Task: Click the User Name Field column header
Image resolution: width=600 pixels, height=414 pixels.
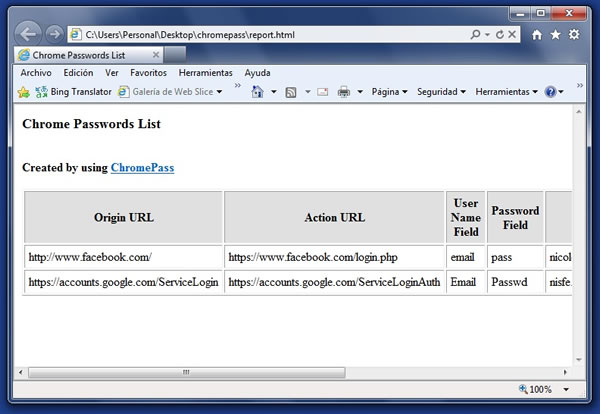Action: pos(466,217)
